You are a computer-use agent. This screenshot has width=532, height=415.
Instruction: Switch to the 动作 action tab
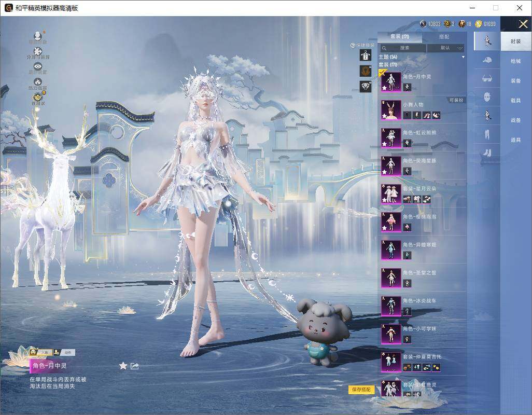[x=64, y=353]
